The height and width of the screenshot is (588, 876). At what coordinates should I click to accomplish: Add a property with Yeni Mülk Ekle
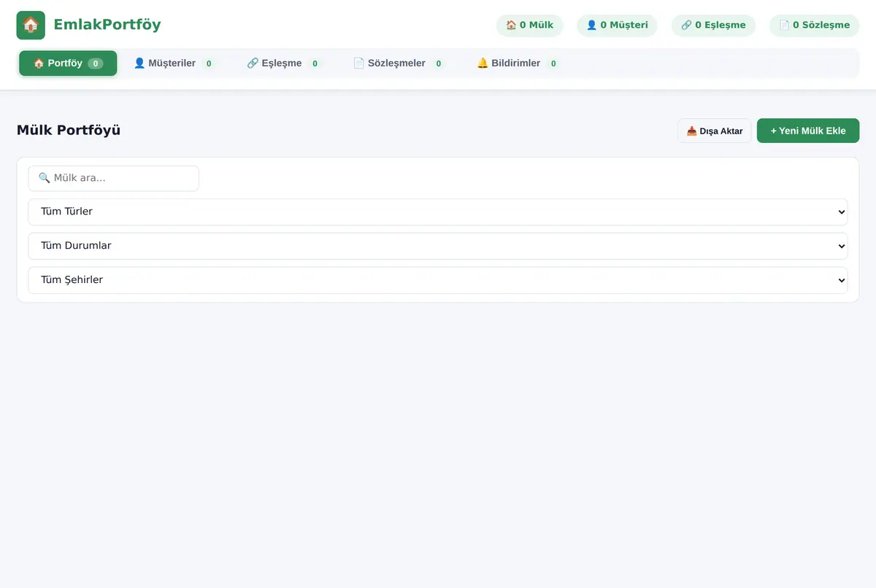(x=808, y=131)
